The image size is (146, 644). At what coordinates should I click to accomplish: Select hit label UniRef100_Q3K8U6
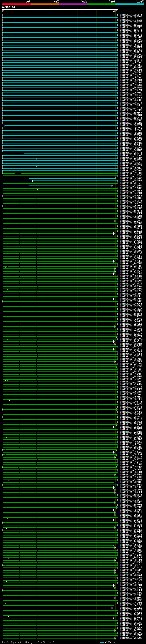point(131,636)
